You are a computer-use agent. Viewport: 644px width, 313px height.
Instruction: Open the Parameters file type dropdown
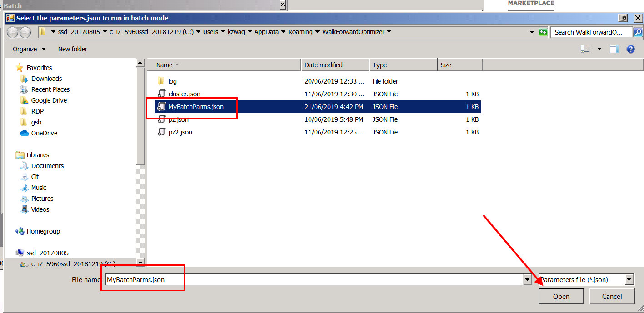[x=586, y=280]
